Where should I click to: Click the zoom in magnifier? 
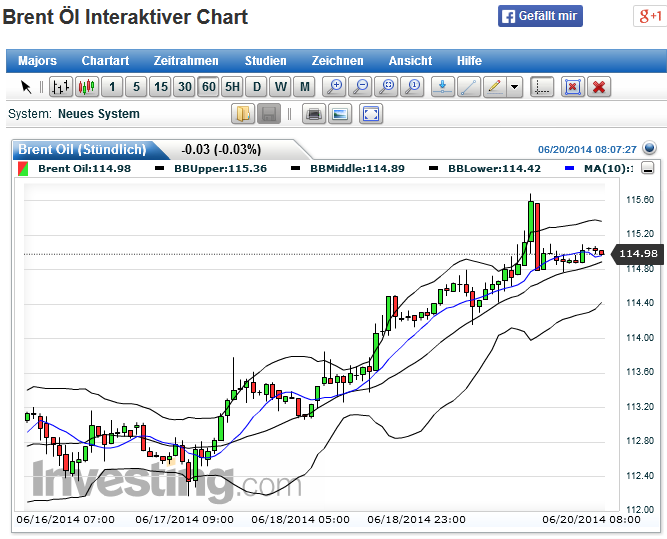336,87
